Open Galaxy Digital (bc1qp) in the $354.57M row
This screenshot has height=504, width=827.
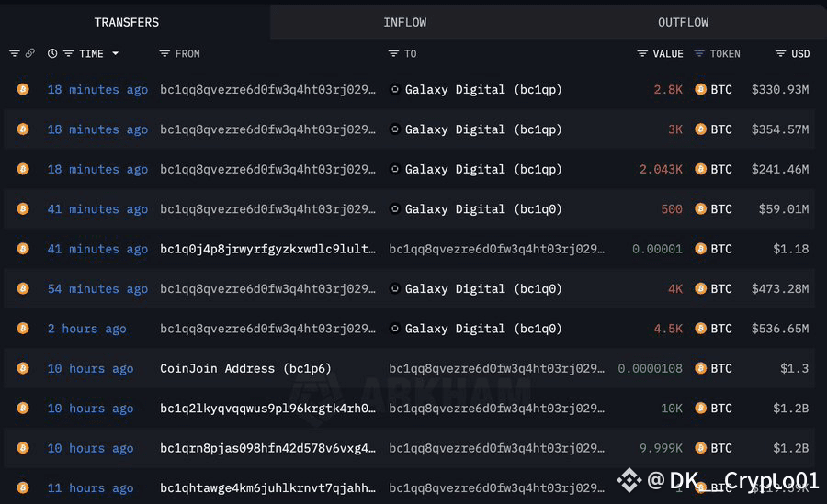coord(483,129)
